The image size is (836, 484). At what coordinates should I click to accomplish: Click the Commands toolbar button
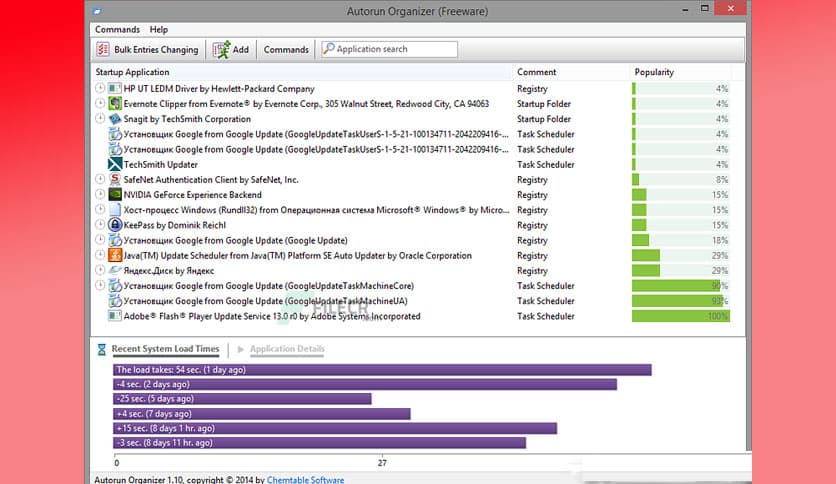(x=286, y=50)
